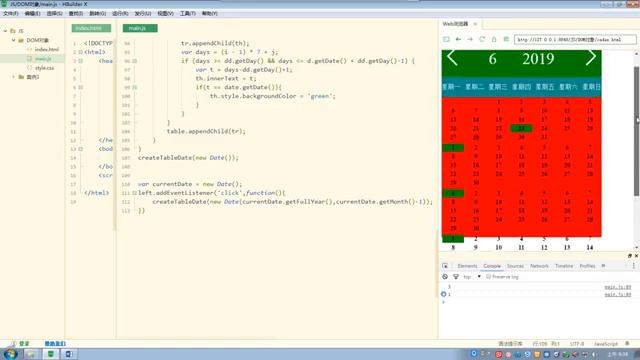Fold code block at line 99

135,87
